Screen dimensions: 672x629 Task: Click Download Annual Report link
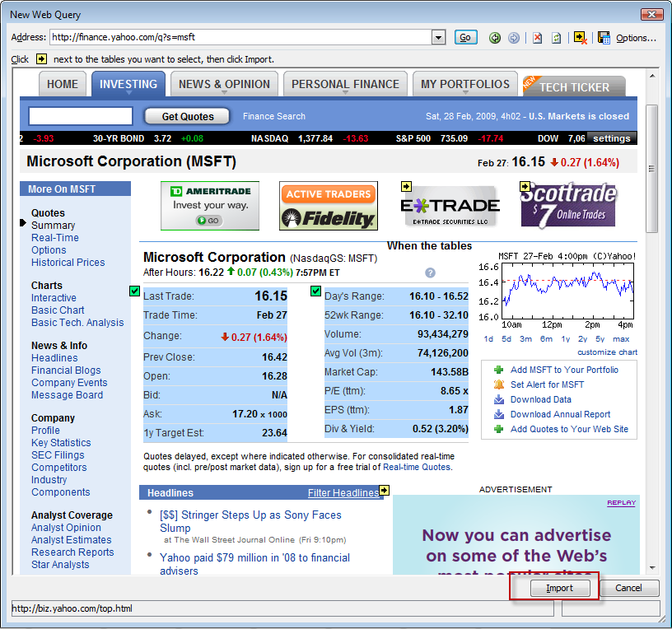tap(561, 414)
